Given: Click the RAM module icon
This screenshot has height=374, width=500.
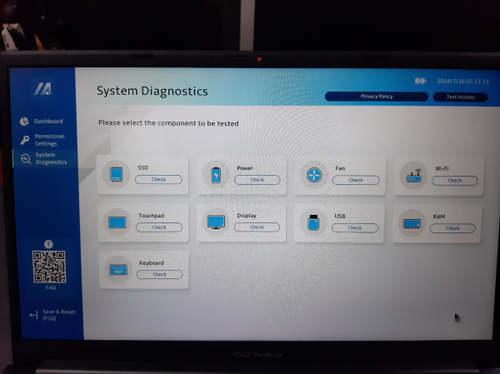Looking at the screenshot, I should coord(412,224).
